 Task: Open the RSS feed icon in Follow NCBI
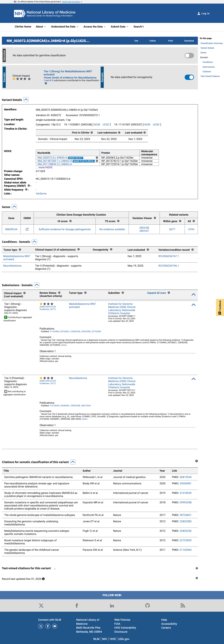tap(183, 605)
